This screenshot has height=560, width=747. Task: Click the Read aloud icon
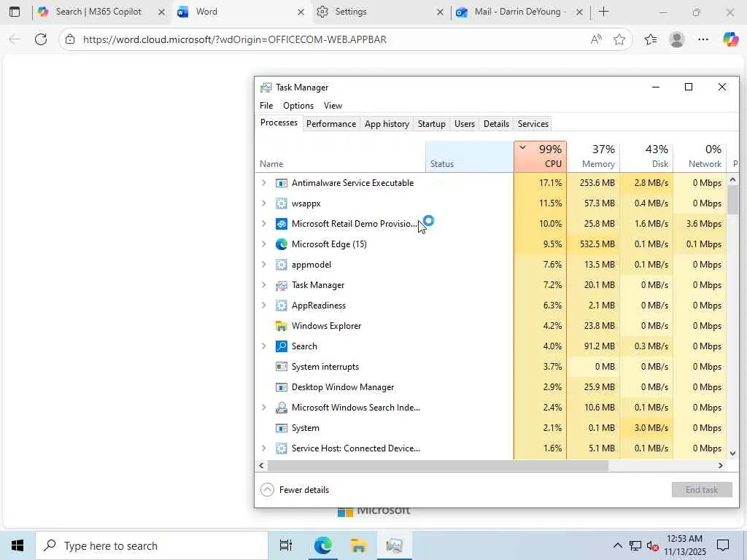click(x=596, y=39)
